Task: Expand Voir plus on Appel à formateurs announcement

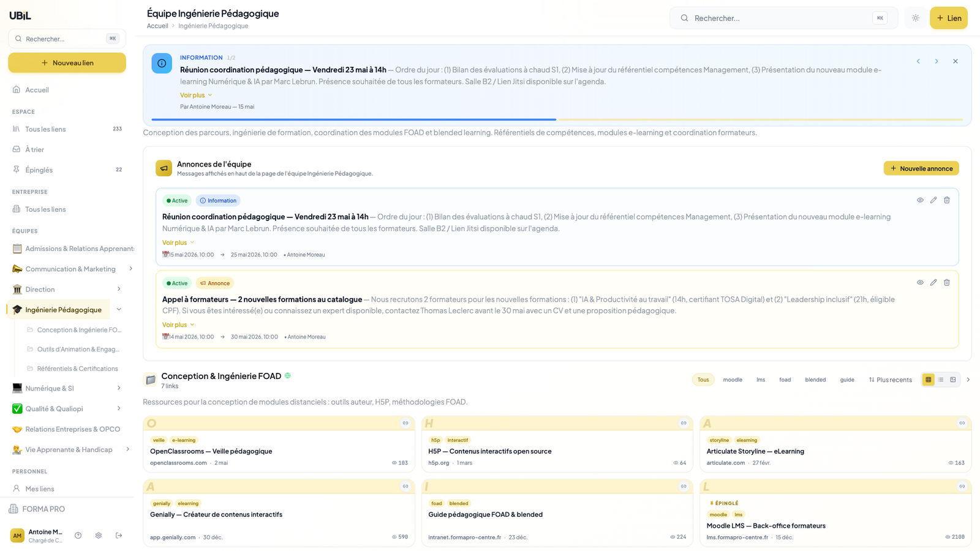Action: 178,324
